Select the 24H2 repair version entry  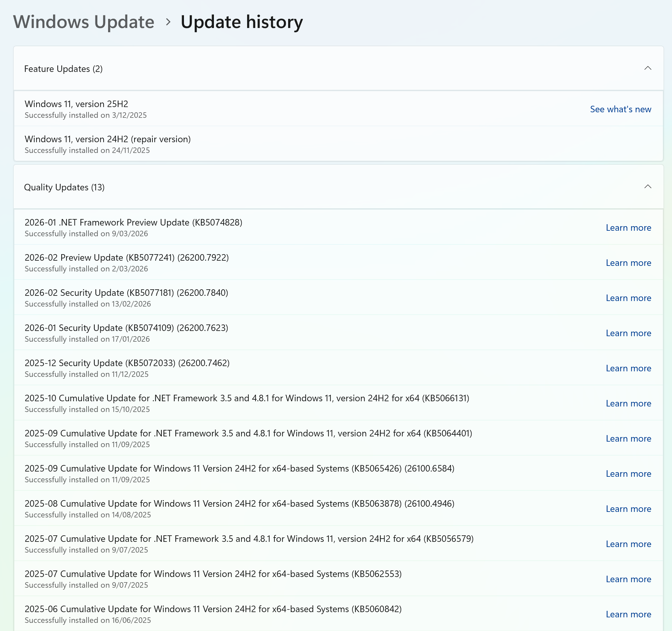107,139
